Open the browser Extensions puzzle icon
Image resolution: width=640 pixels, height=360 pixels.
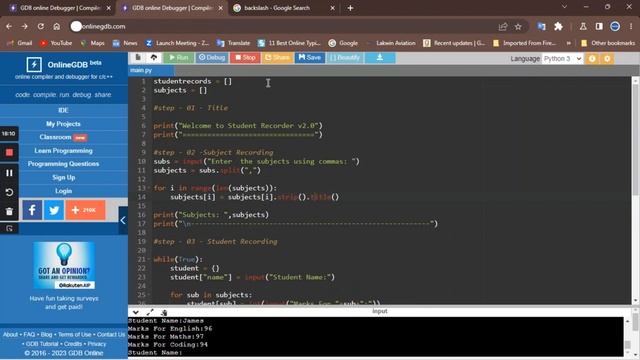coord(558,27)
